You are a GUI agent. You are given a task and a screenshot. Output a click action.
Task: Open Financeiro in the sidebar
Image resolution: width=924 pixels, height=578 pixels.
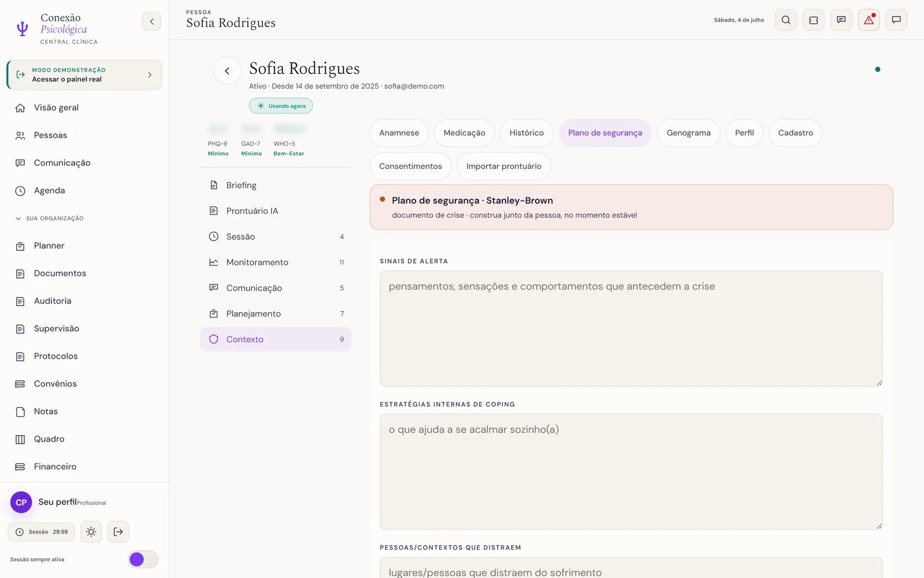(x=84, y=467)
